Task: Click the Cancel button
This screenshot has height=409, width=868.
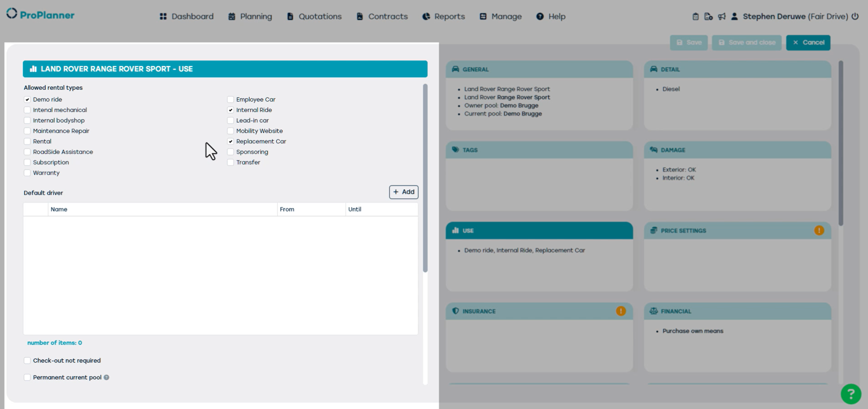Action: coord(808,42)
